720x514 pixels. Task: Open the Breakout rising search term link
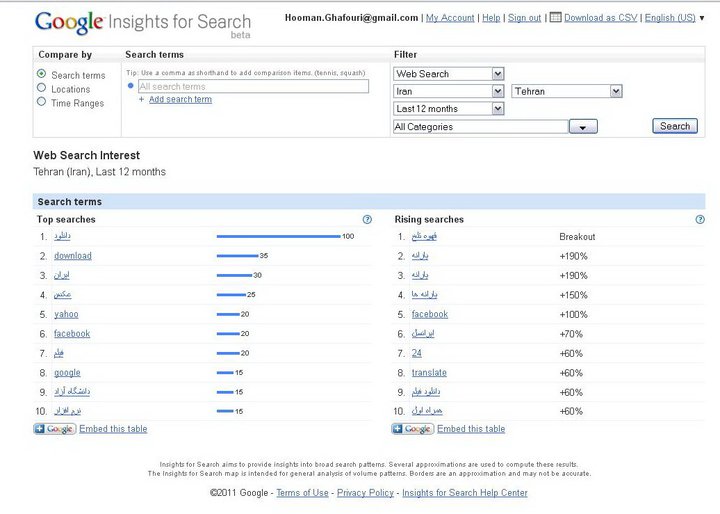[424, 236]
